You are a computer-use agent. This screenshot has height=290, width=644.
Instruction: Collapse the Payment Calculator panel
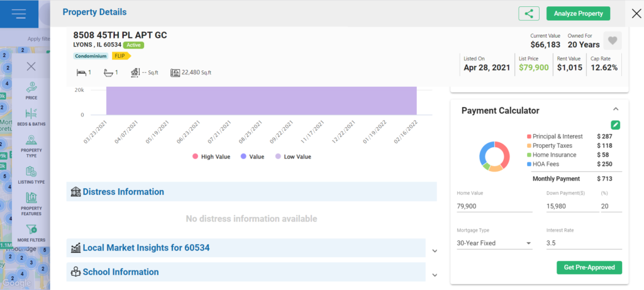click(615, 109)
